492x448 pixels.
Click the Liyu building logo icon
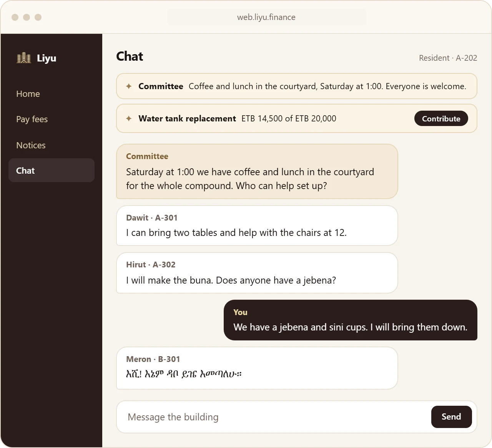click(24, 58)
